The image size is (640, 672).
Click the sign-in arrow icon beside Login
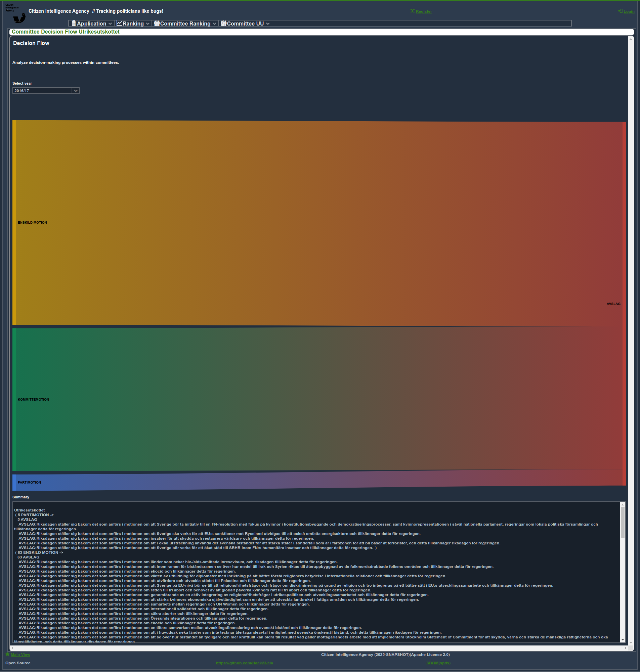620,11
